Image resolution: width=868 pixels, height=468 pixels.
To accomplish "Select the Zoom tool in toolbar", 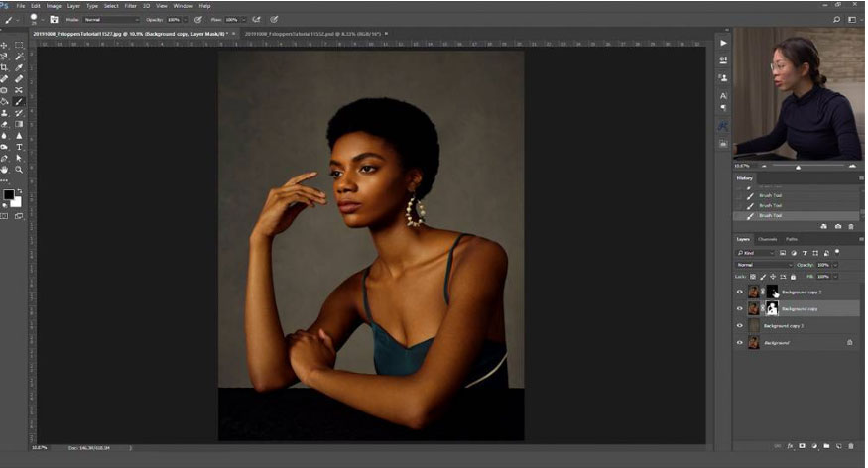I will [x=19, y=170].
